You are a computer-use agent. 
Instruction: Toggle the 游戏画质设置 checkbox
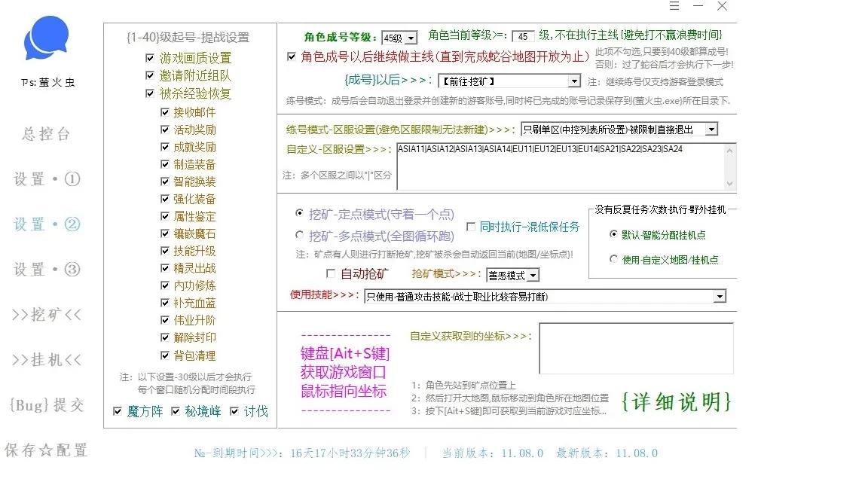(x=149, y=57)
